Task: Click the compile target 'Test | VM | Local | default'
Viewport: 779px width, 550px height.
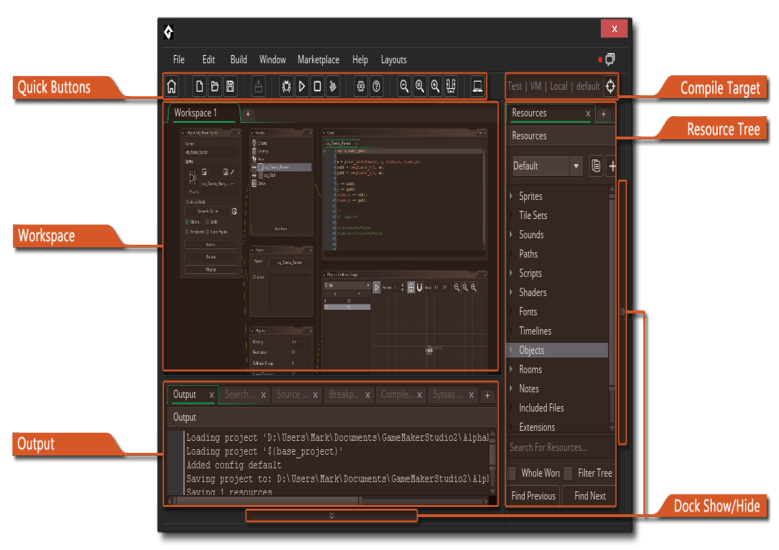Action: tap(553, 86)
